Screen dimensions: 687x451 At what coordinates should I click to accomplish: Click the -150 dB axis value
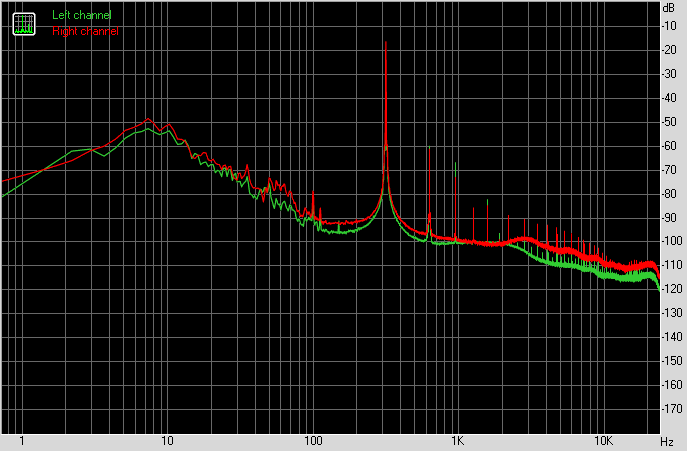(x=672, y=361)
